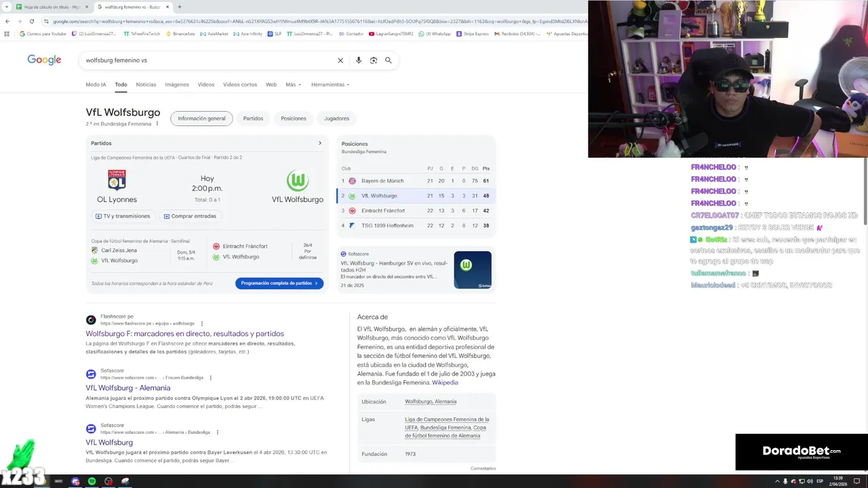The image size is (868, 488).
Task: Open Chrome apps grid in bookmarks bar
Action: [x=6, y=33]
